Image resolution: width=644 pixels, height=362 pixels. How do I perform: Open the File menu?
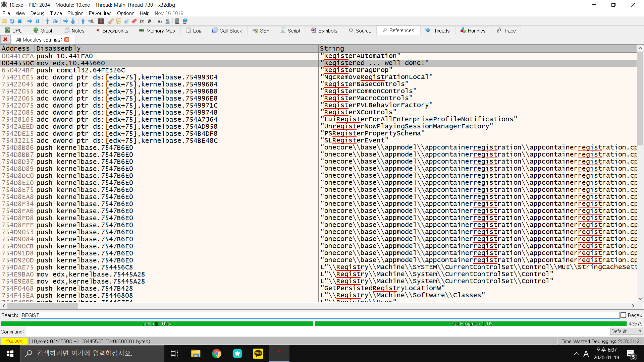6,13
